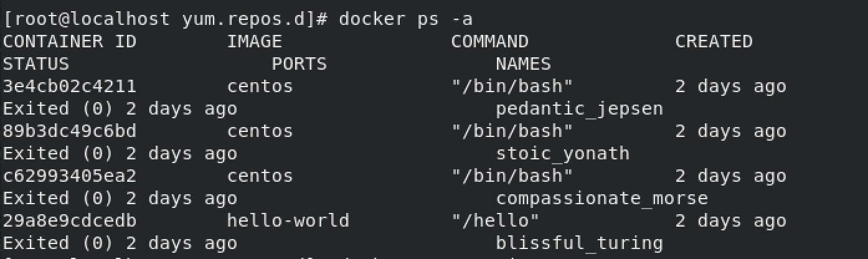Click the pedantic_jepsen container name
This screenshot has height=259, width=868.
579,109
